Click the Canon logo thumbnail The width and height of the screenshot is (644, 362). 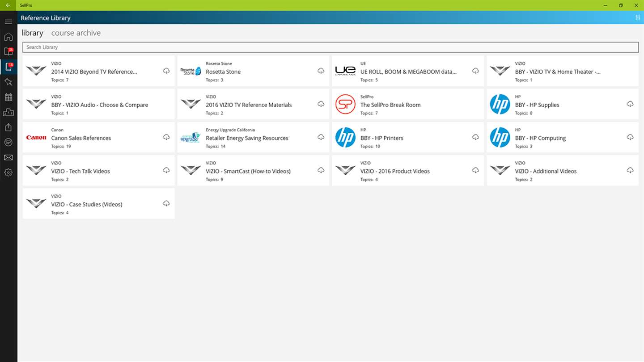coord(36,138)
